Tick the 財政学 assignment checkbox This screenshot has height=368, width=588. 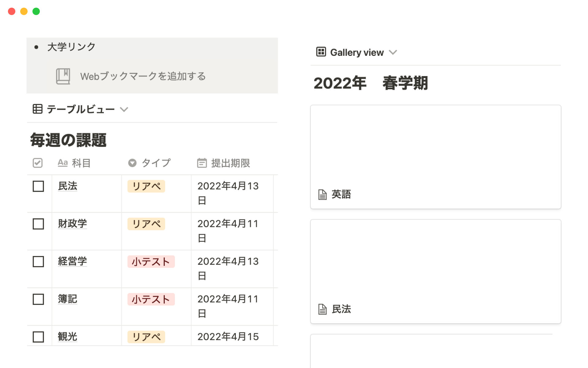pos(38,224)
